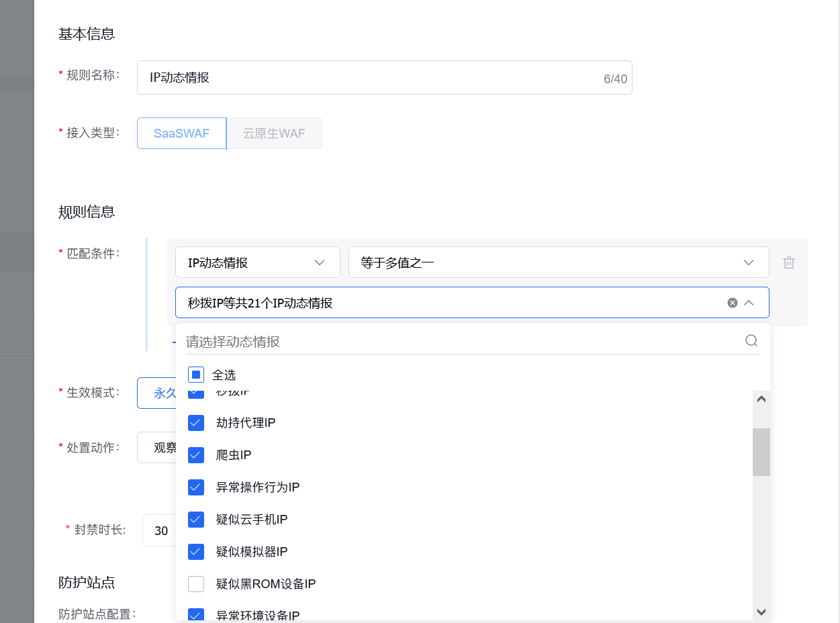Collapse the intelligence list with chevron-up icon
840x623 pixels.
749,302
